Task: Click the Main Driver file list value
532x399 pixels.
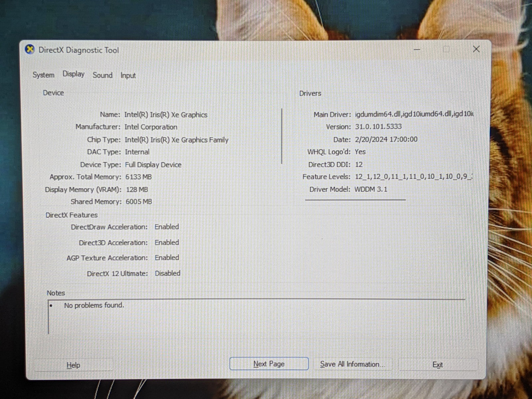Action: tap(414, 114)
